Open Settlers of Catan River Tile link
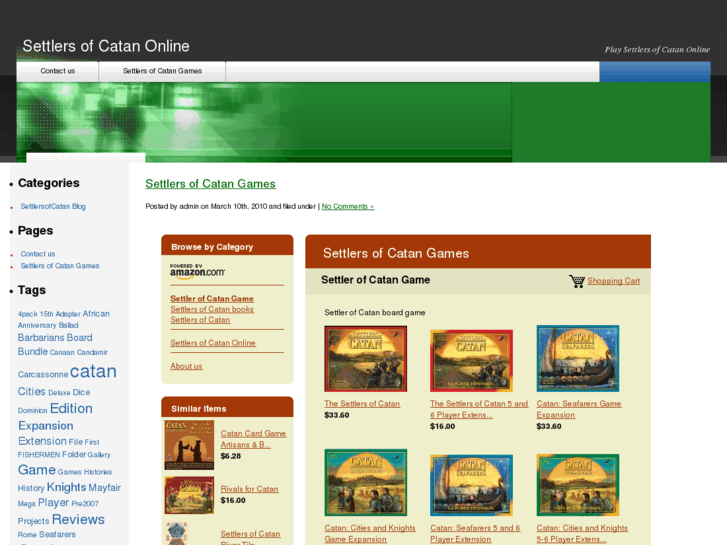 [x=250, y=538]
